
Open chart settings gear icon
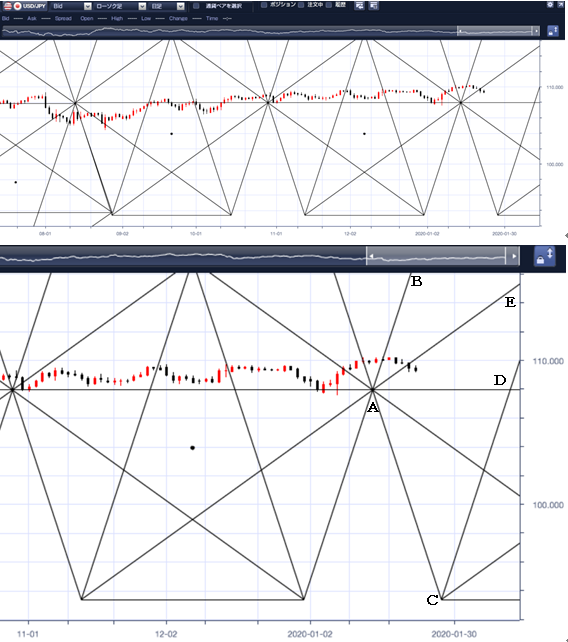(x=550, y=4)
